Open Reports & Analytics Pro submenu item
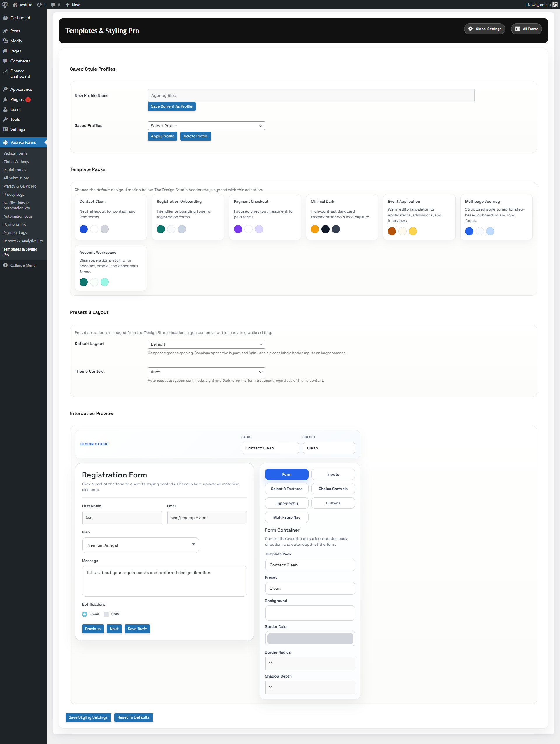560x744 pixels. click(x=23, y=241)
